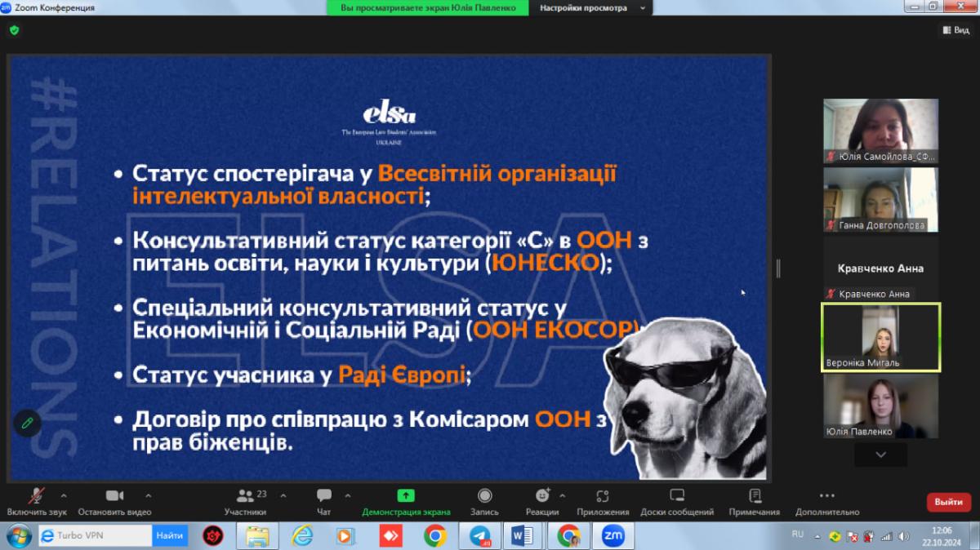Click the Демонстрация экрана share screen icon

[x=406, y=496]
